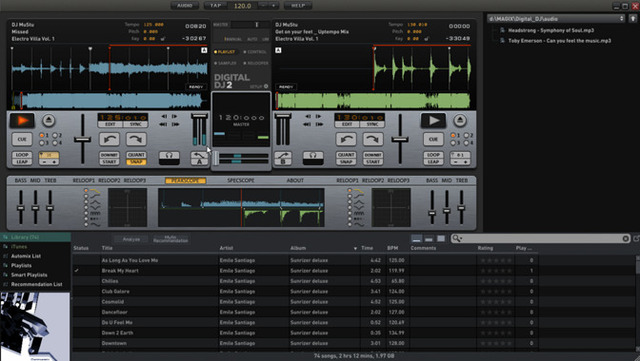Select cue point 3 on right deck
The width and height of the screenshot is (640, 361).
(x=453, y=143)
